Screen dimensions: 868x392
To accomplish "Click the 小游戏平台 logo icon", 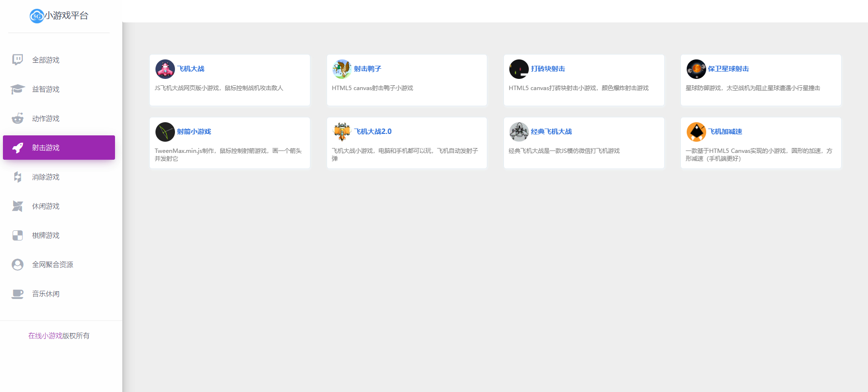I will [37, 16].
